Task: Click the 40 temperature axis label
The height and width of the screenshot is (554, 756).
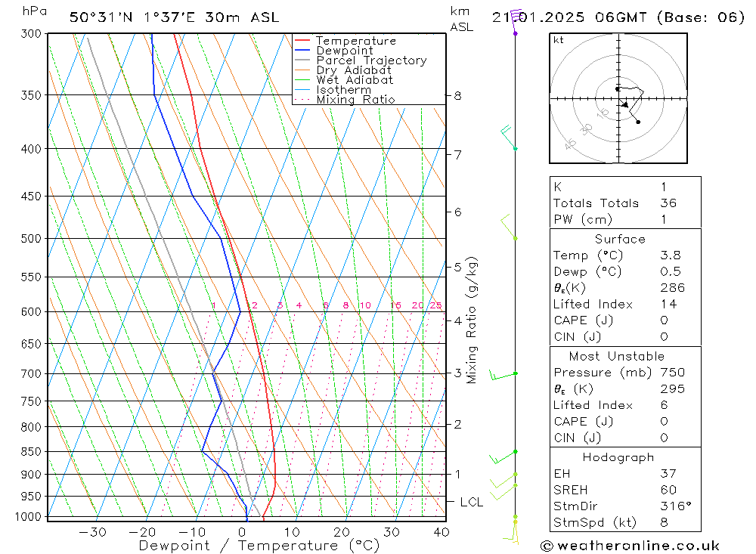Action: pyautogui.click(x=442, y=533)
